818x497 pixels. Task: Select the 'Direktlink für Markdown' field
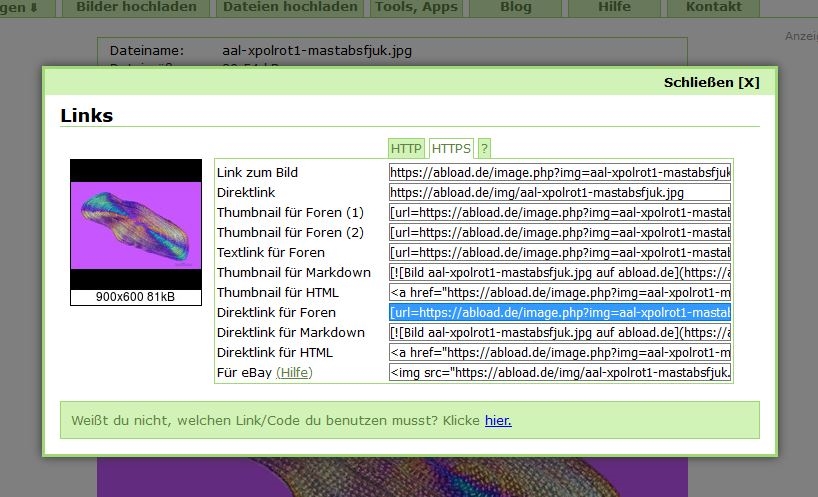click(560, 332)
